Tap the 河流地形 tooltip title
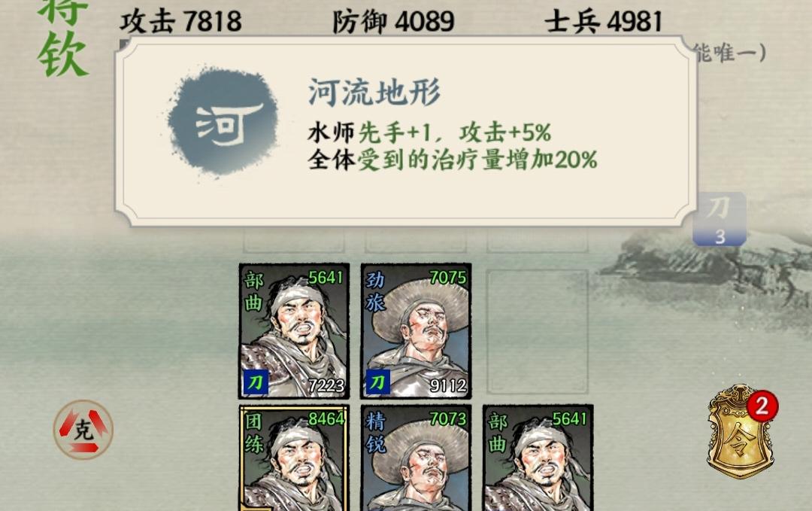 [x=374, y=93]
